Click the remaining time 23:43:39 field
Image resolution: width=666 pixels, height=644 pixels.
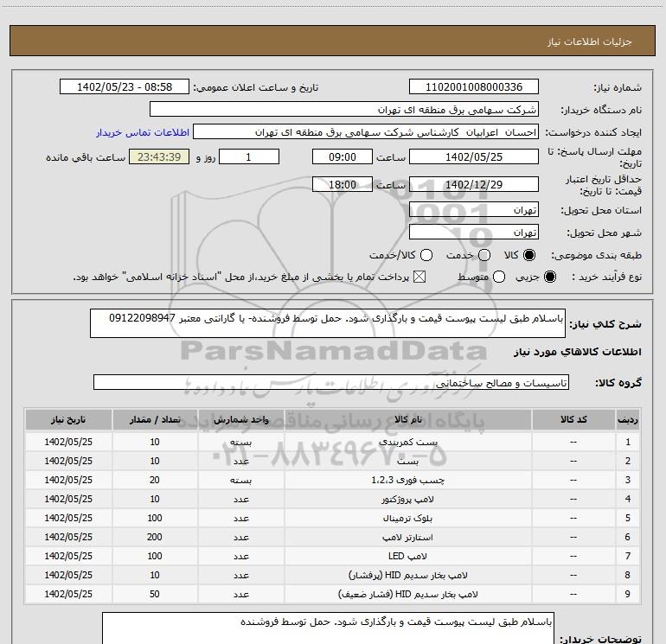click(159, 156)
